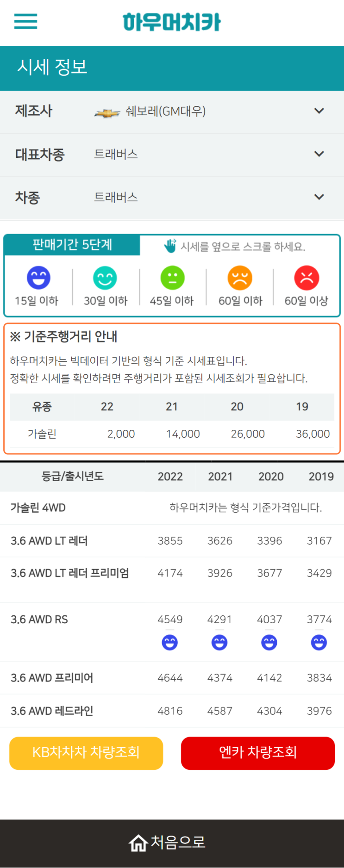Click the 3.6 AWD RS row label
344x868 pixels.
[x=39, y=619]
